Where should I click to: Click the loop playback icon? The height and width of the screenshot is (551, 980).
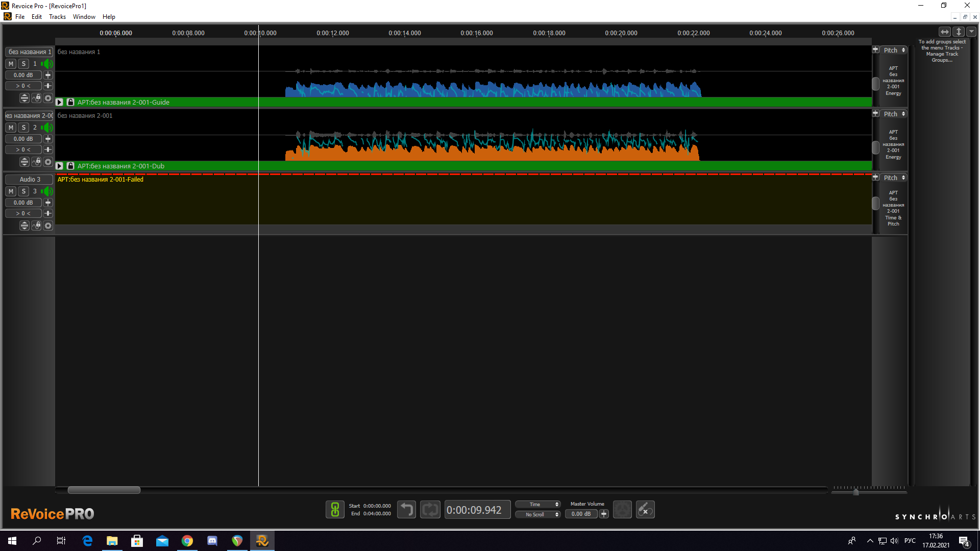tap(430, 510)
